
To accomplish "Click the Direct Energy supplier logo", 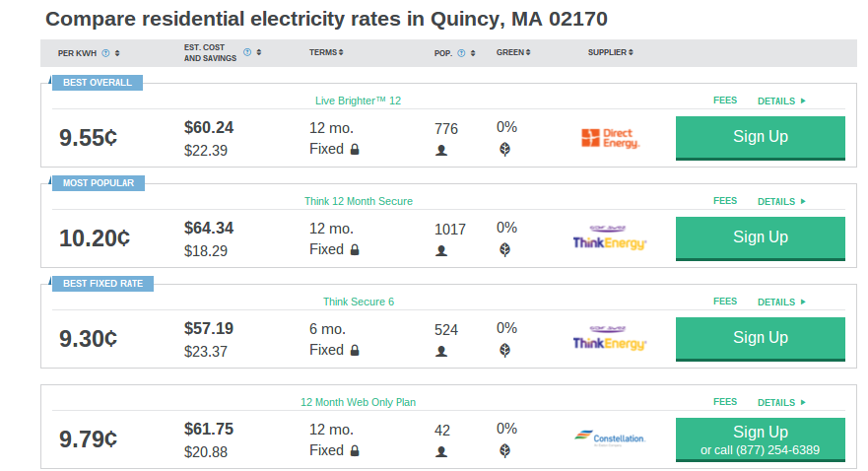I will (x=610, y=138).
